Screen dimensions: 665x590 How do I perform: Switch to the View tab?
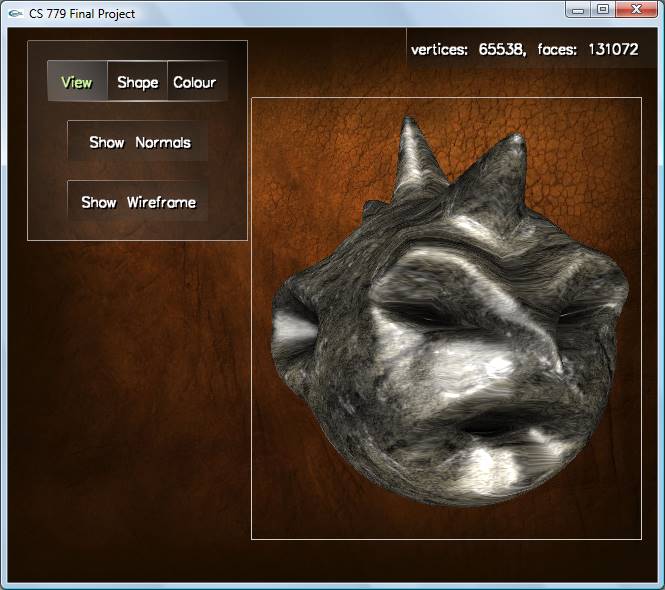(x=77, y=82)
